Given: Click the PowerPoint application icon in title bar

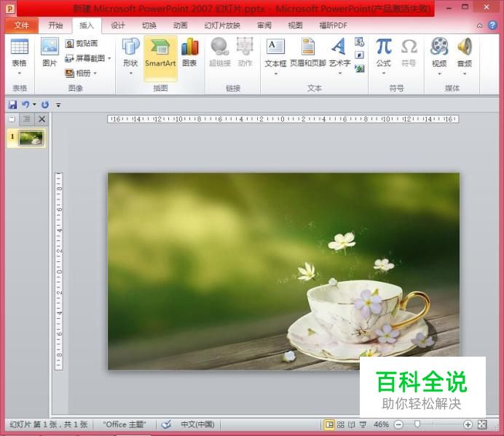Looking at the screenshot, I should [10, 8].
